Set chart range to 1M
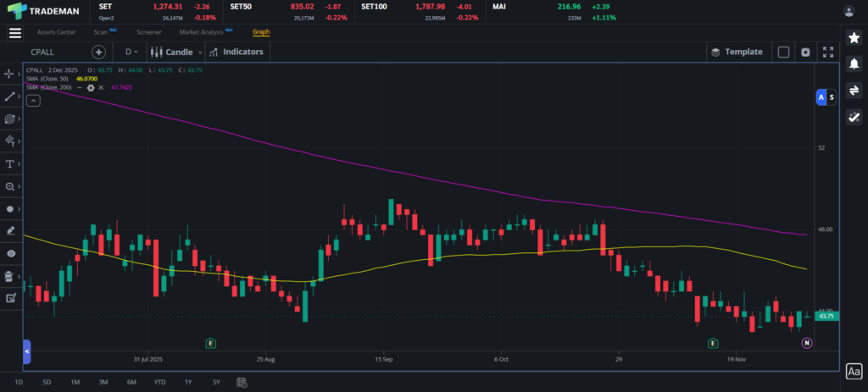Image resolution: width=868 pixels, height=392 pixels. tap(75, 382)
